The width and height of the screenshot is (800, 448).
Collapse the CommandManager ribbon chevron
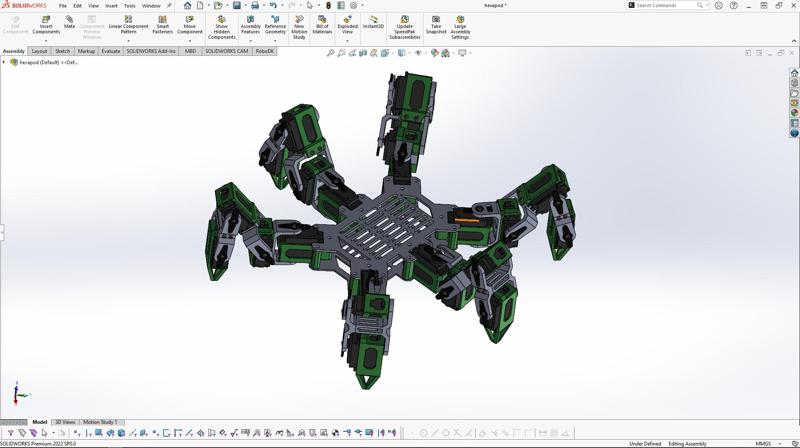tap(794, 41)
